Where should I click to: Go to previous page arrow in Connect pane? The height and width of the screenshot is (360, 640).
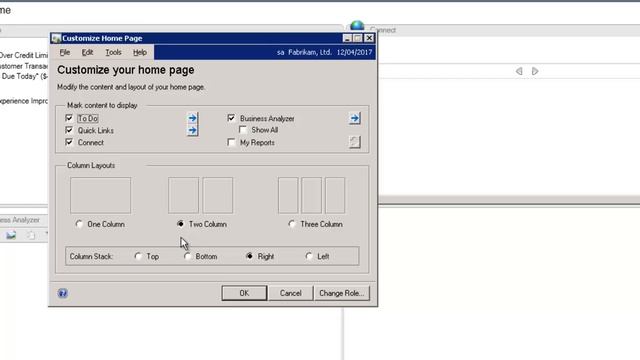tap(519, 71)
